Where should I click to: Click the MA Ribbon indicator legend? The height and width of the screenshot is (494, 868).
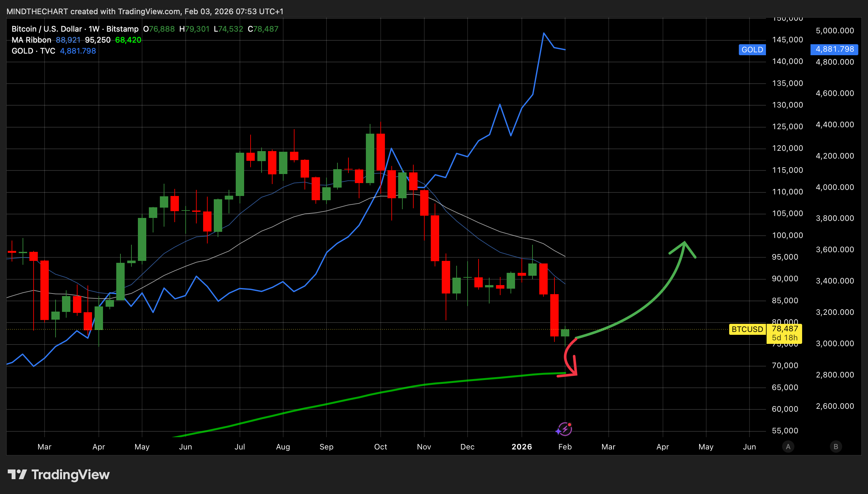(x=31, y=40)
